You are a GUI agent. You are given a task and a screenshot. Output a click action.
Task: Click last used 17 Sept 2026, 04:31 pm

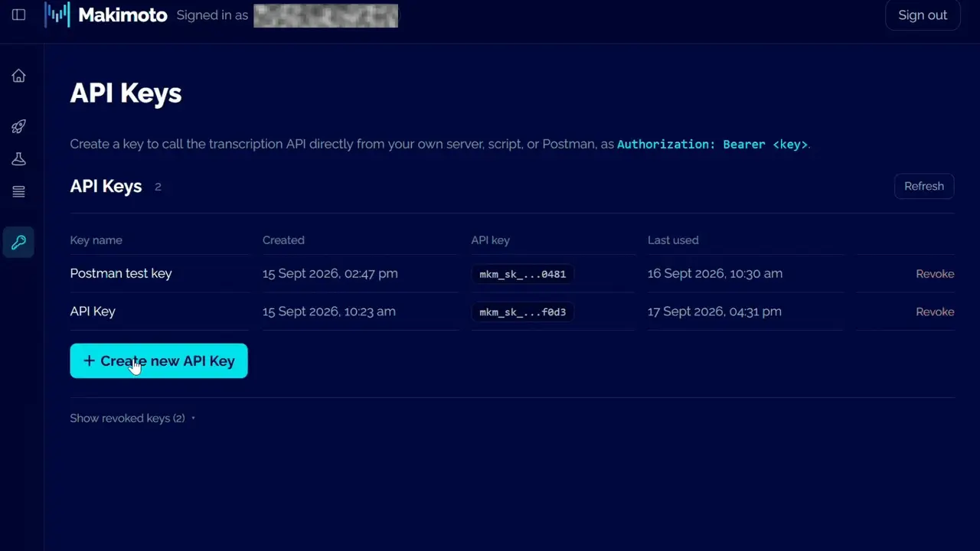tap(714, 311)
